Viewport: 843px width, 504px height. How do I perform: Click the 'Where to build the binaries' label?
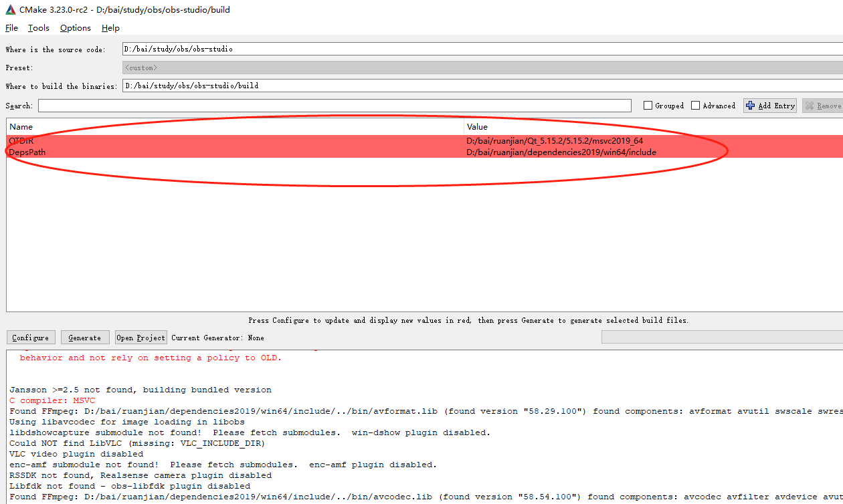coord(62,86)
